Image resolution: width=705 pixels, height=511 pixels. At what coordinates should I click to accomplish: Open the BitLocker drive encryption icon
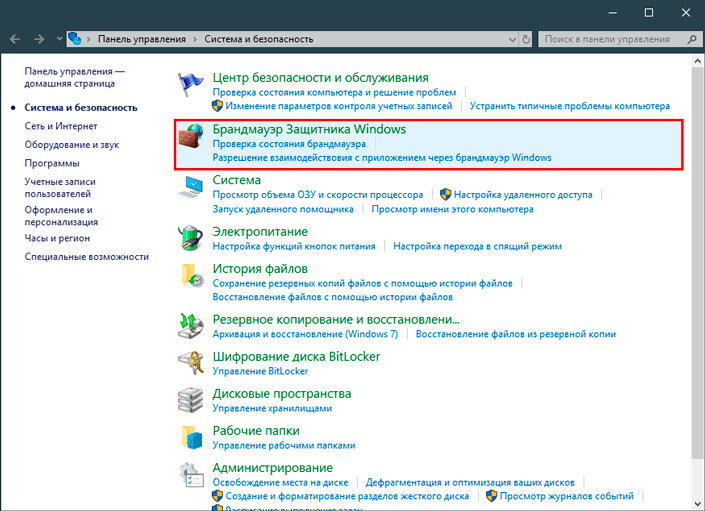[x=191, y=363]
